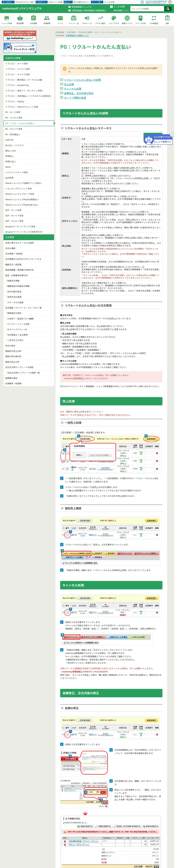This screenshot has height=868, width=174.
Task: Open the プロモーション megaphone icon menu
Action: [87, 20]
